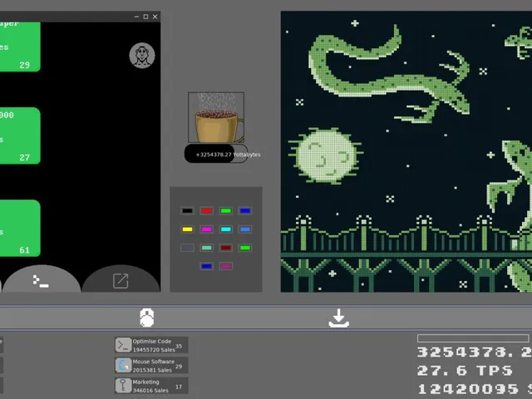Pick the blue swatch beside the purple one

pos(207,266)
